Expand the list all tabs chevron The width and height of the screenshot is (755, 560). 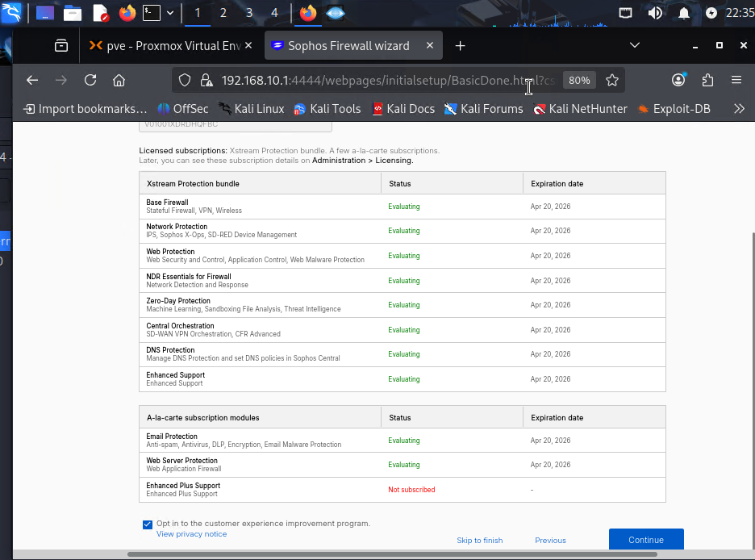(635, 45)
